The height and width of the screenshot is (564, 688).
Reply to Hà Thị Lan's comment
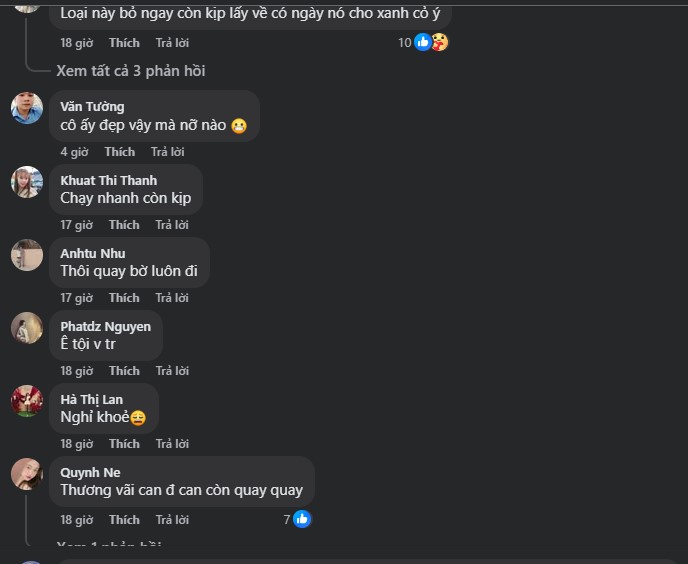coord(172,444)
